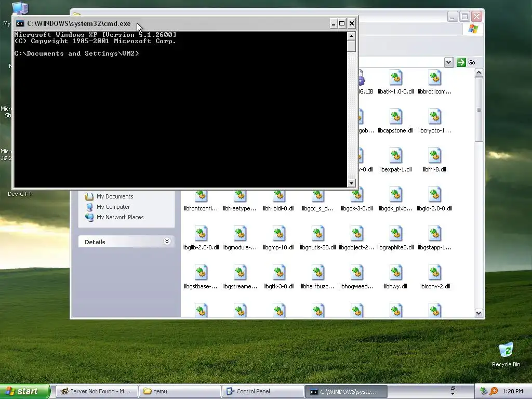Maximize the cmd.exe window
532x399 pixels.
point(342,23)
